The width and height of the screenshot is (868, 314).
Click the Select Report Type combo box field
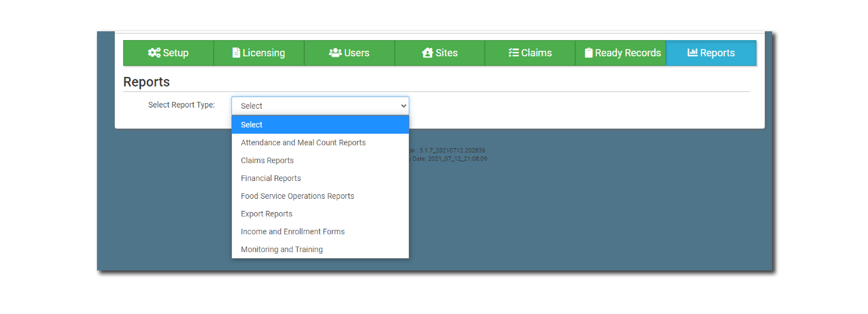313,106
